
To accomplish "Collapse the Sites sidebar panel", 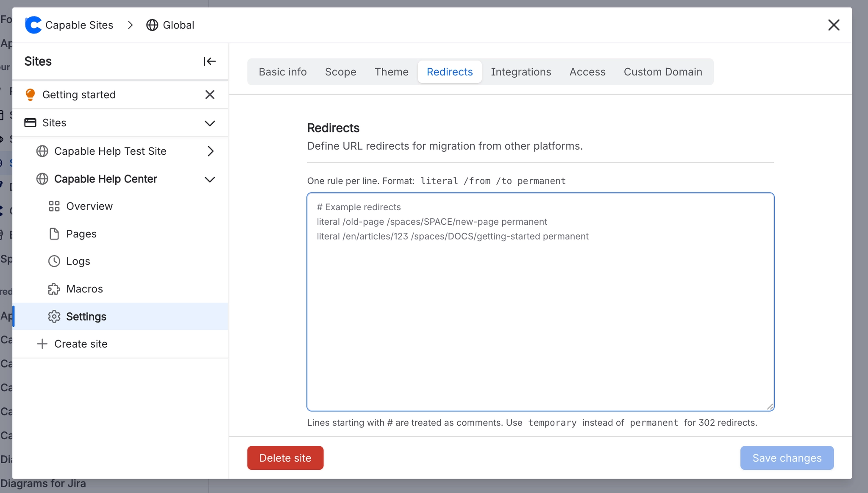I will click(x=209, y=61).
